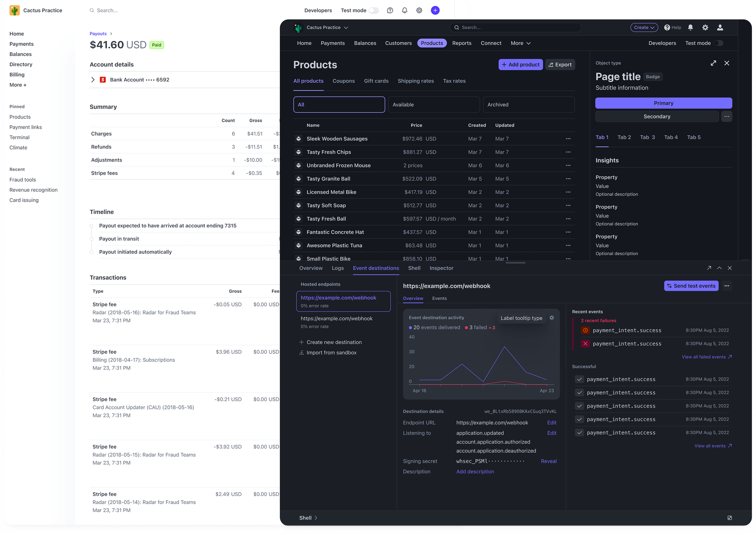Open overflow menu for Sleek Wooden Sausages
This screenshot has width=756, height=534.
click(x=568, y=139)
